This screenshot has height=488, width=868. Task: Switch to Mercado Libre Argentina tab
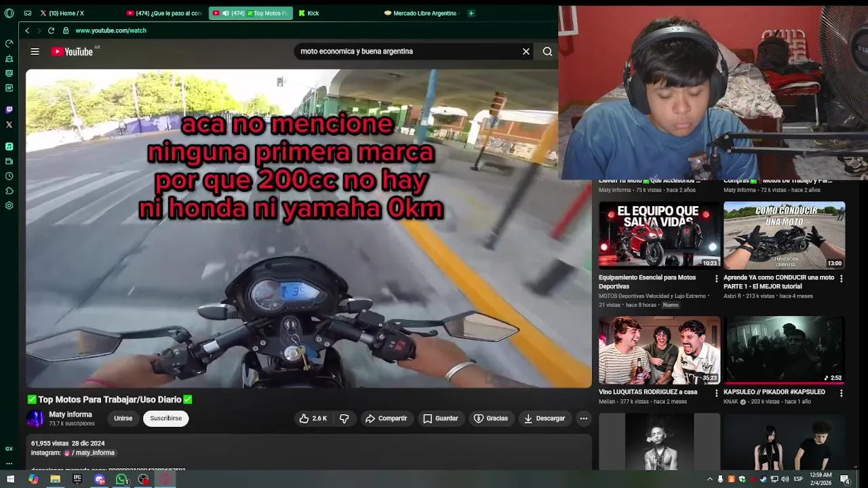click(x=421, y=13)
